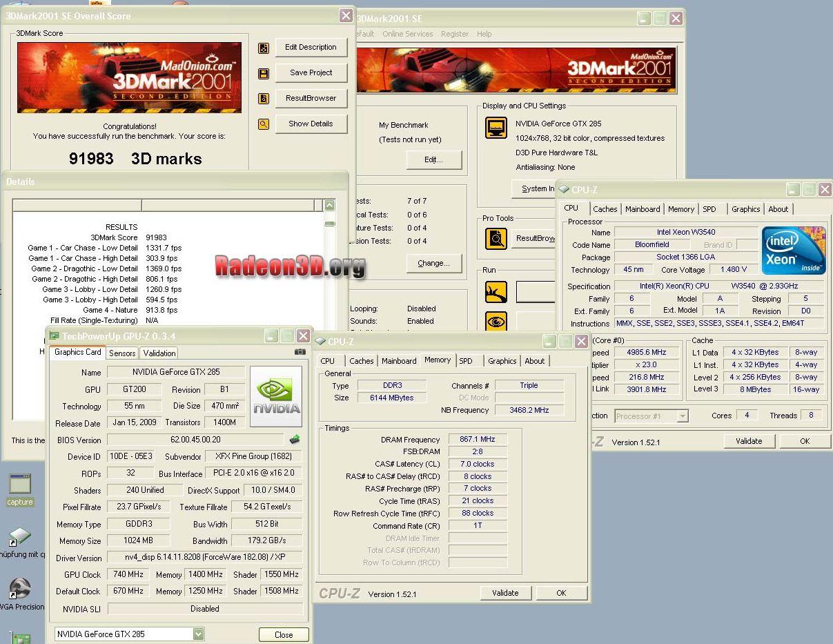Open SPD tab in CPU-Z memory window
This screenshot has width=833, height=644.
pyautogui.click(x=466, y=361)
